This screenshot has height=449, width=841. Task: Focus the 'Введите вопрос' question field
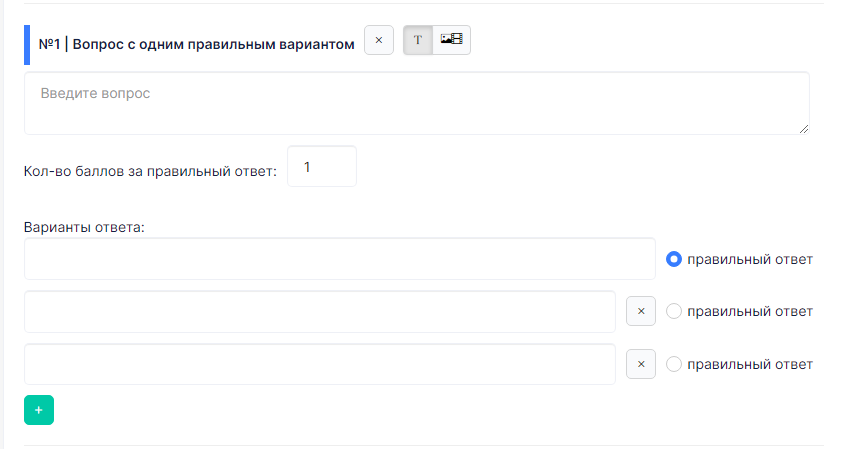417,103
